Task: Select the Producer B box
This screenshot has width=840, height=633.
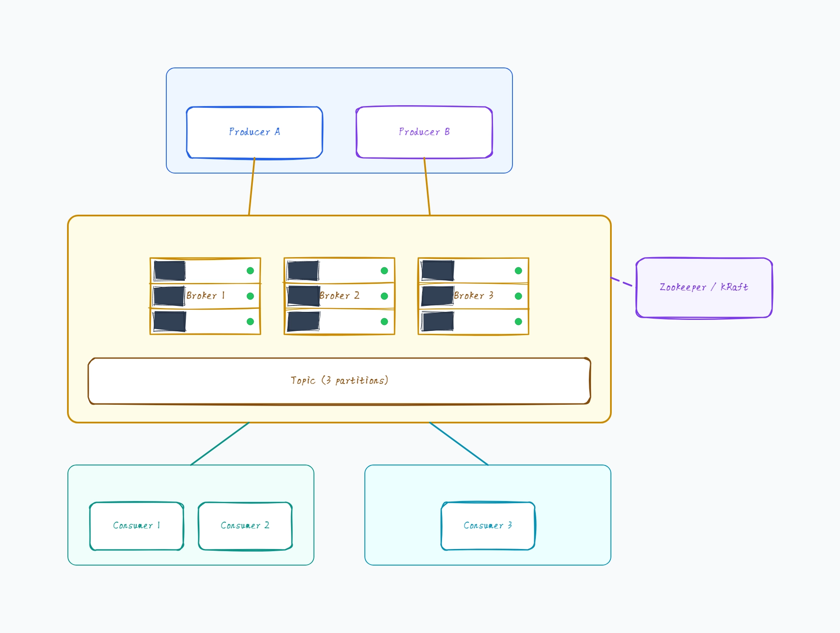Action: (x=424, y=132)
